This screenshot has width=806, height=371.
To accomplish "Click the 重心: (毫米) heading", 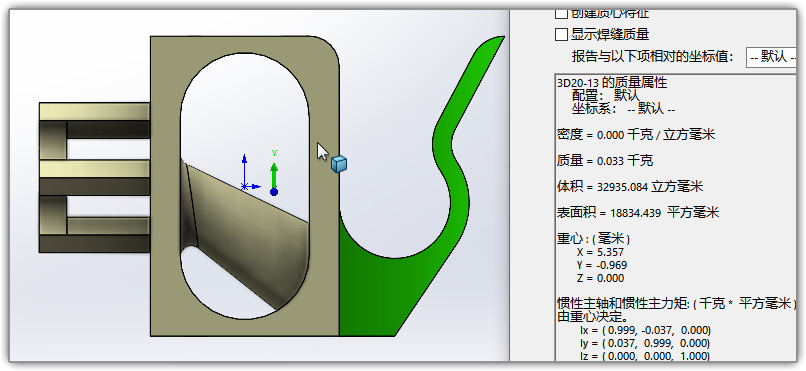I will tap(593, 239).
